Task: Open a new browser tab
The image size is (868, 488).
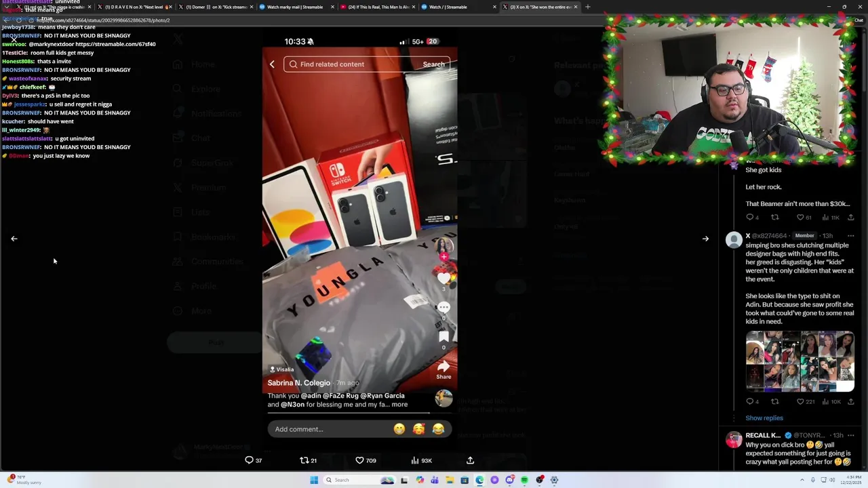Action: pos(587,7)
